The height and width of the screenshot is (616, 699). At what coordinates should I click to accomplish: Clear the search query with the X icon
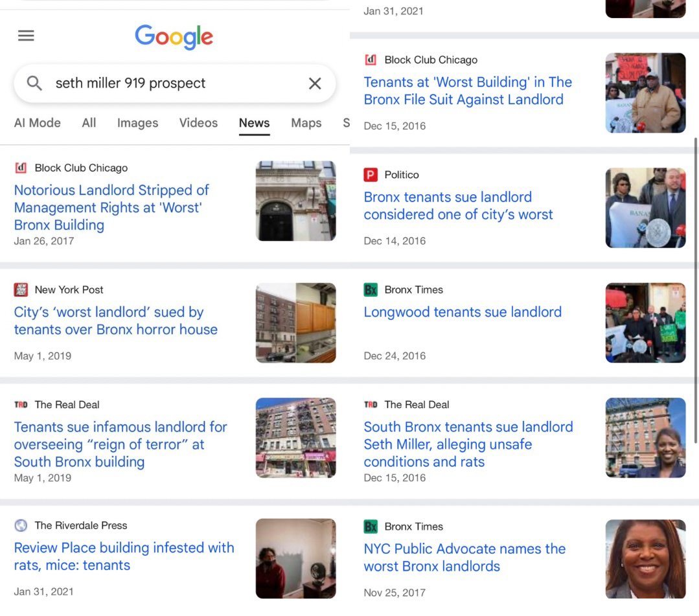pyautogui.click(x=315, y=84)
